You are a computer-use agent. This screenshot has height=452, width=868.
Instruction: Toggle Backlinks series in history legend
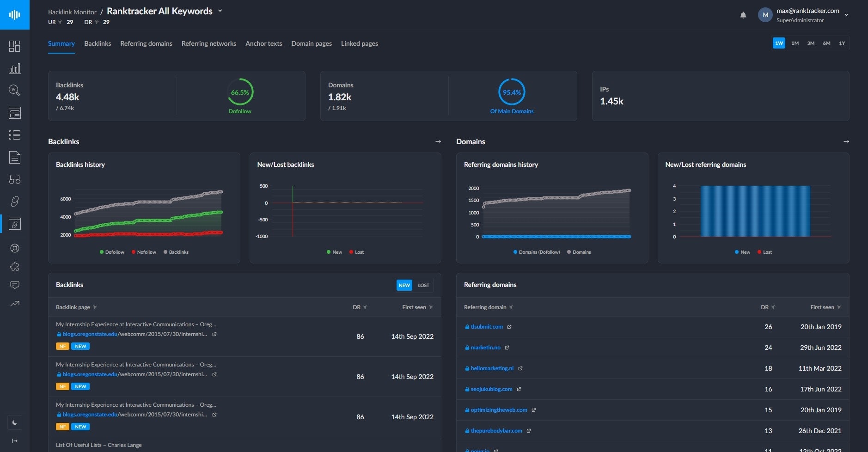tap(176, 252)
